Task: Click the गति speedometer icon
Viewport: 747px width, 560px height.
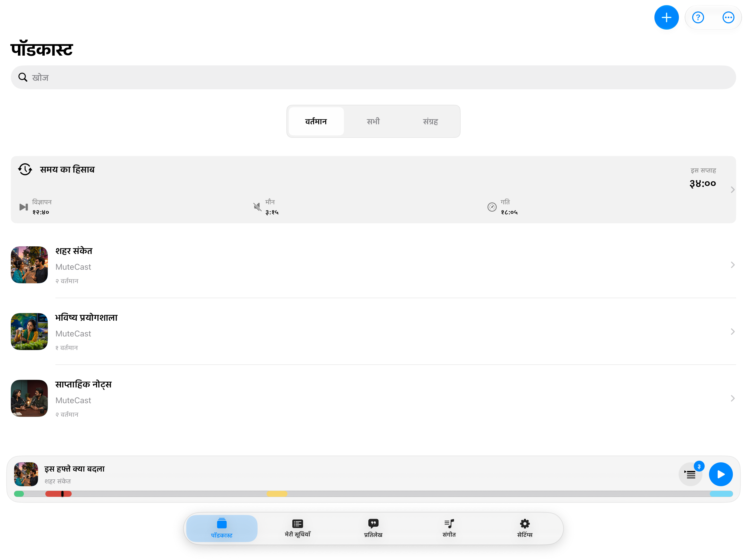Action: [x=492, y=207]
